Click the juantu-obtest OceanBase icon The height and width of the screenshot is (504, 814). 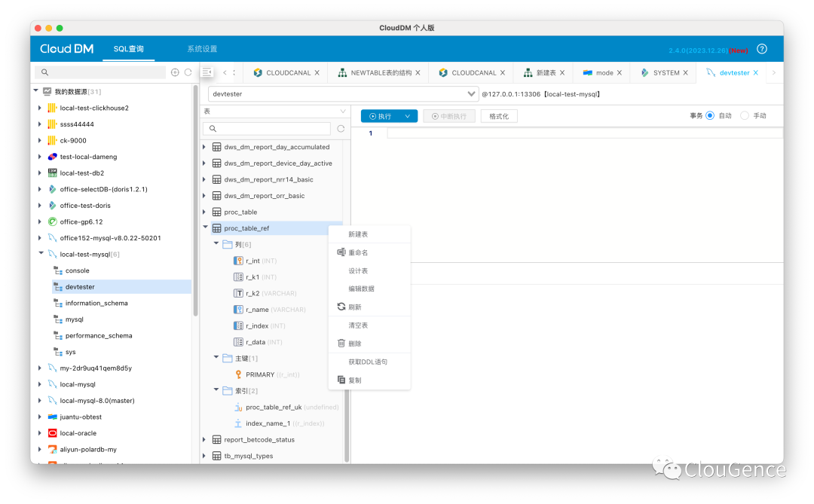pyautogui.click(x=52, y=417)
